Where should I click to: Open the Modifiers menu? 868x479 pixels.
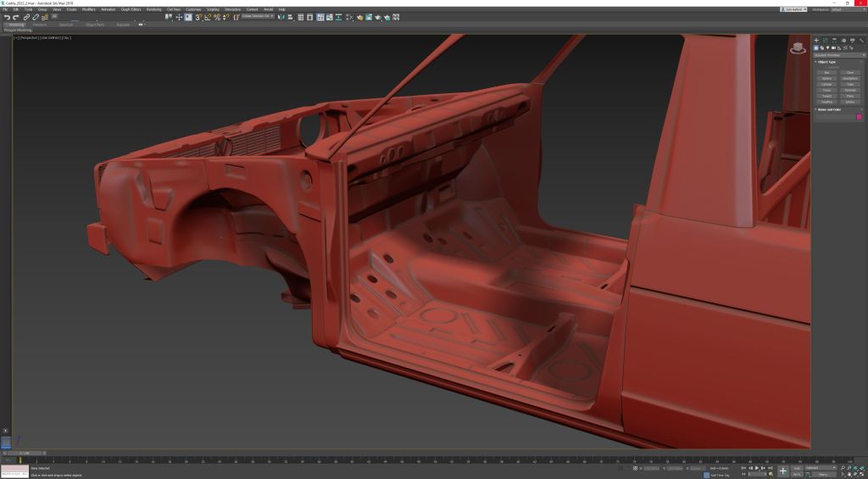87,9
